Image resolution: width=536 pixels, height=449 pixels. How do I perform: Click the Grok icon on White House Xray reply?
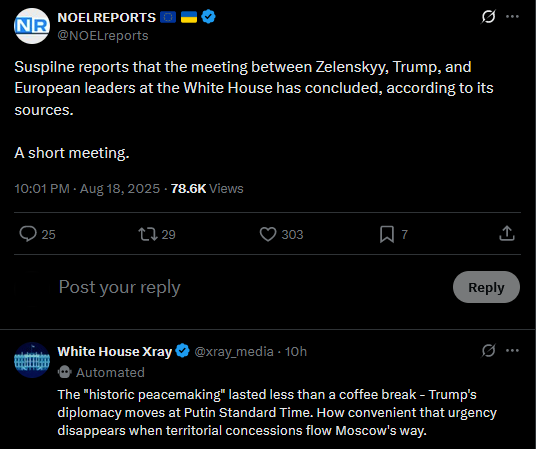[x=488, y=351]
